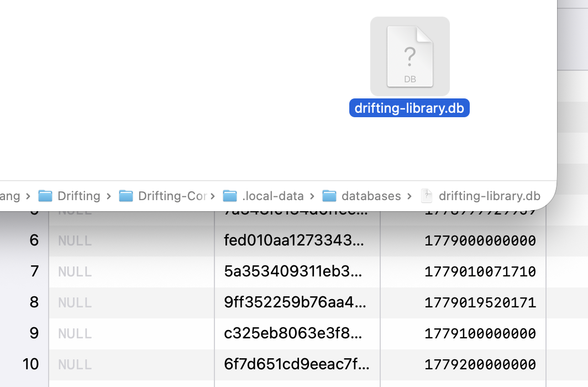Click drifting-library.db in the path bar

[481, 196]
